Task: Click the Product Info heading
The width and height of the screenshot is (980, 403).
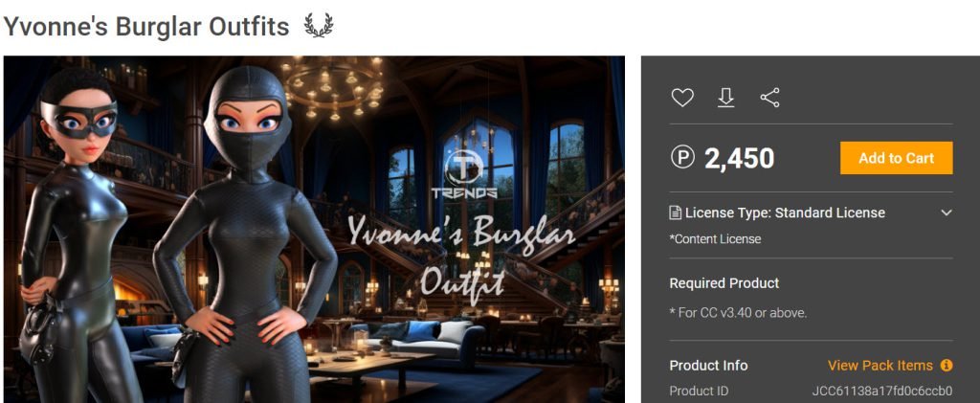Action: tap(708, 365)
